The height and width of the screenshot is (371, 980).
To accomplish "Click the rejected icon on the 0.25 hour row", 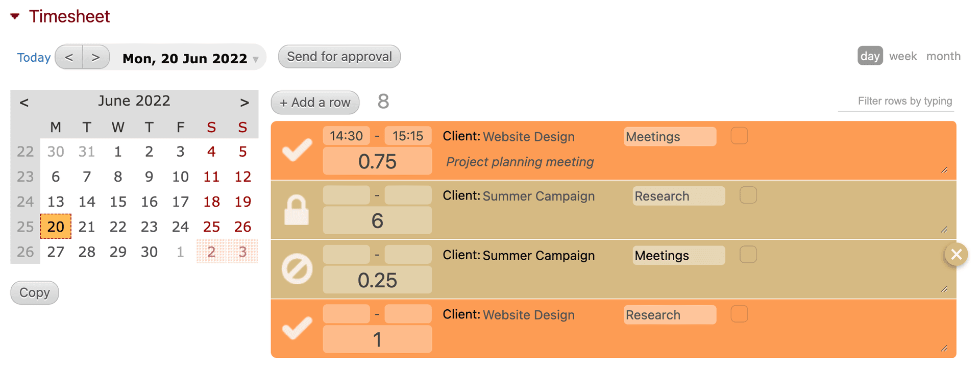I will 296,269.
